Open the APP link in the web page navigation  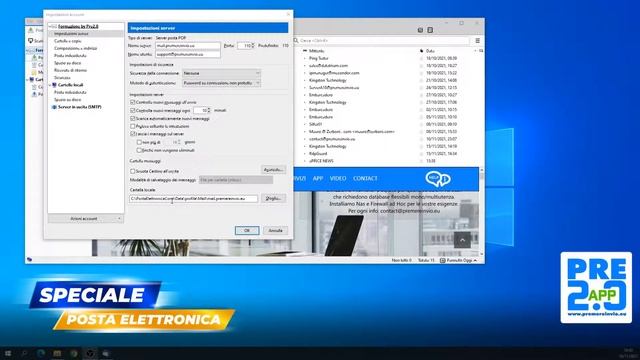318,178
